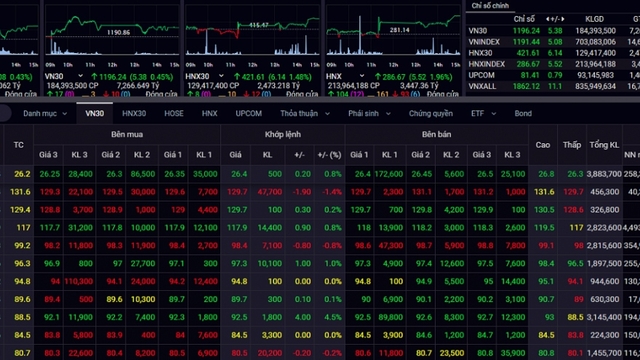Click bid volume 110,300 cell

pyautogui.click(x=79, y=281)
